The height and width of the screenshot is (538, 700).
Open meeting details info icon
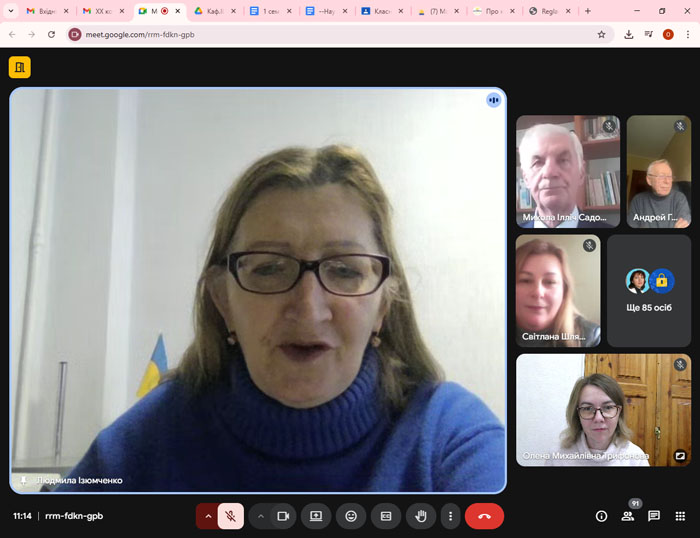coord(601,516)
